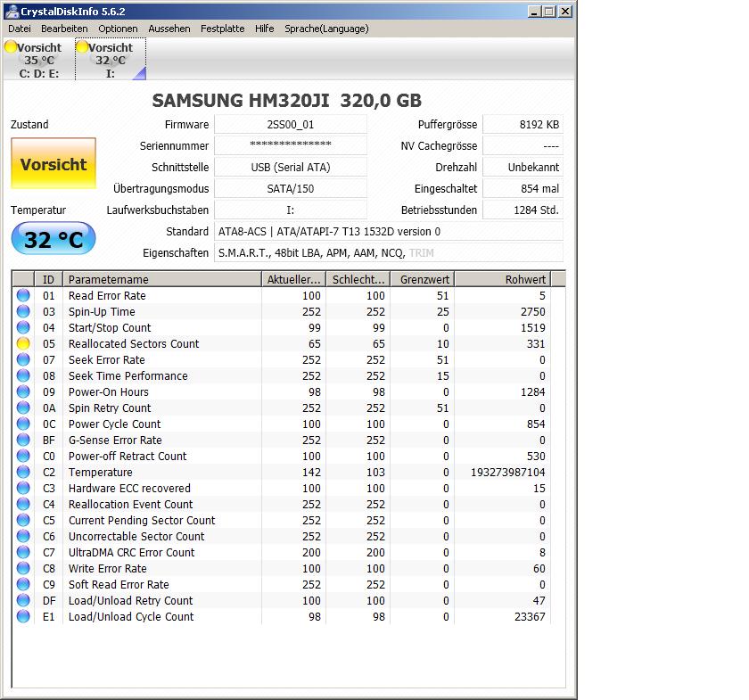749x700 pixels.
Task: Click the UltraDMA CRC Error Count name
Action: (x=131, y=552)
